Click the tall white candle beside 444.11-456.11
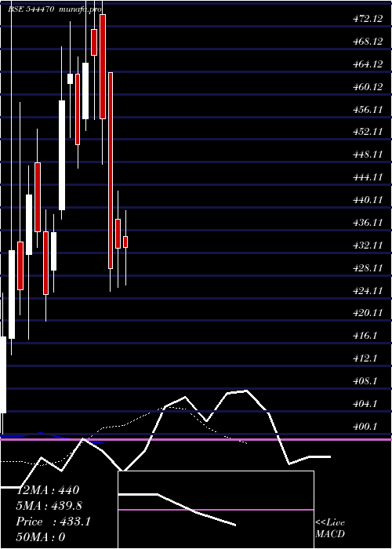 tap(62, 155)
